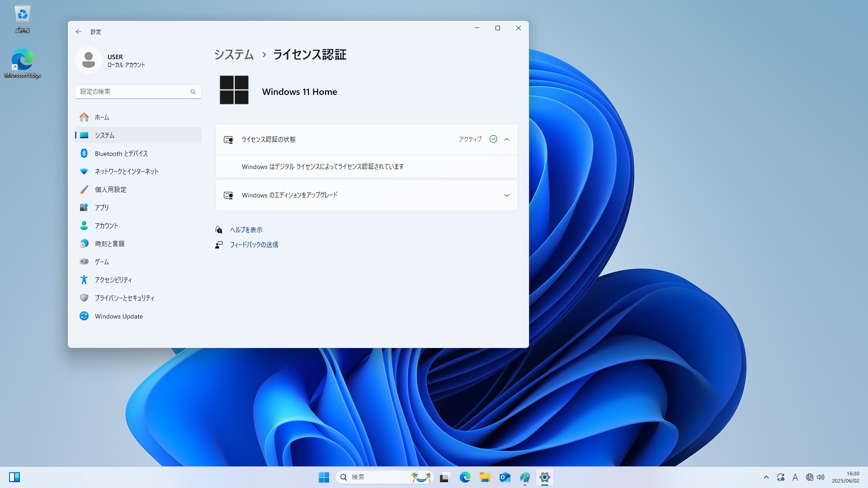This screenshot has width=868, height=488.
Task: Click the time and language clock icon
Action: pos(84,244)
